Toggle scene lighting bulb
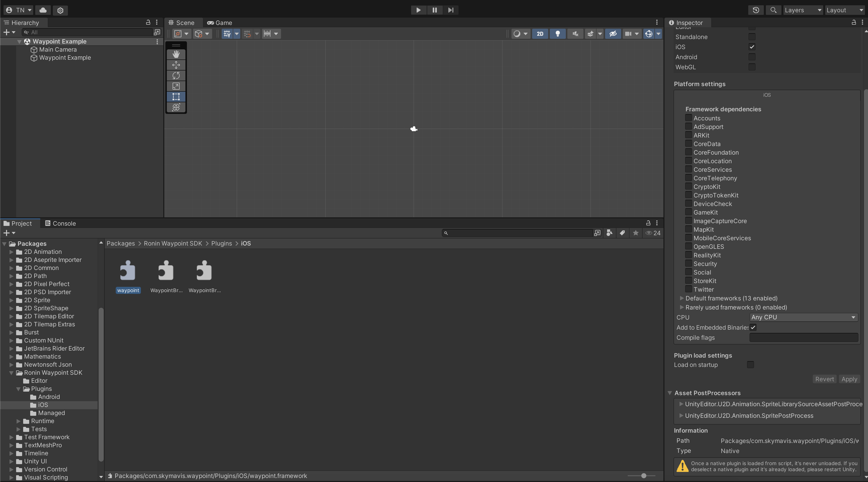The width and height of the screenshot is (868, 482). click(x=558, y=34)
